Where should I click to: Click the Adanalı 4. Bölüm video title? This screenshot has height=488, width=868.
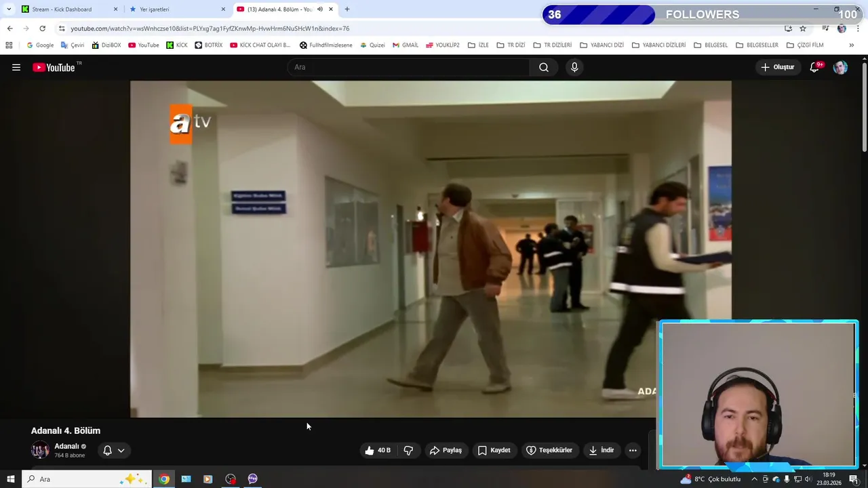coord(66,430)
